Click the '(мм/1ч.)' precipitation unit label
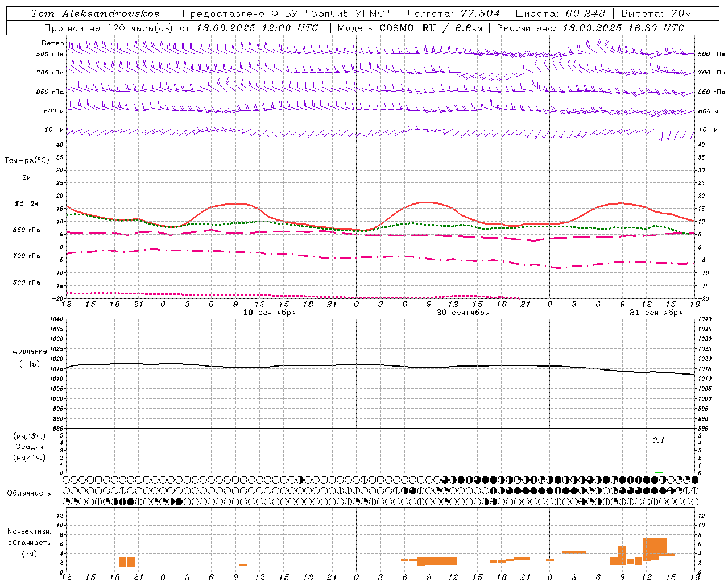Viewport: 728px width, 582px height. coord(30,458)
